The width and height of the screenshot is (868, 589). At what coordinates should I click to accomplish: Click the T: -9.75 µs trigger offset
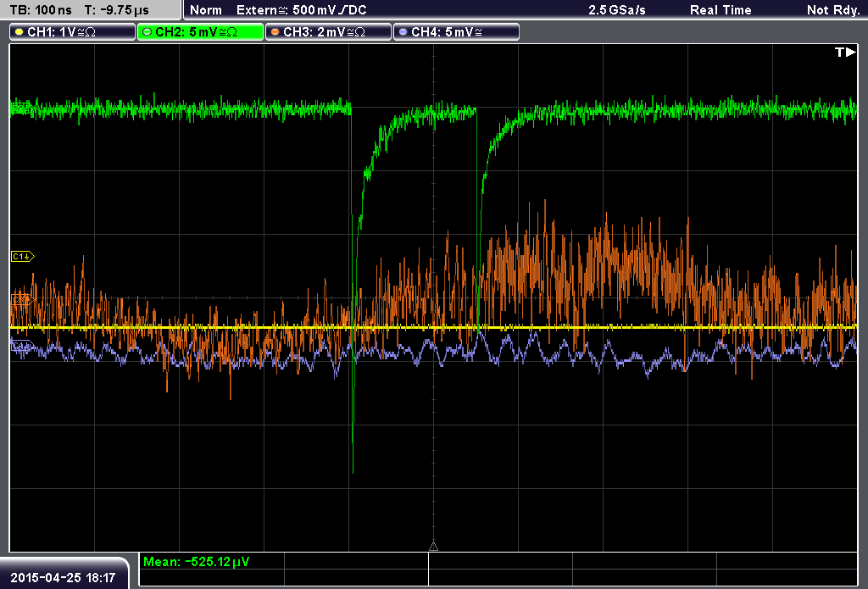[x=117, y=10]
